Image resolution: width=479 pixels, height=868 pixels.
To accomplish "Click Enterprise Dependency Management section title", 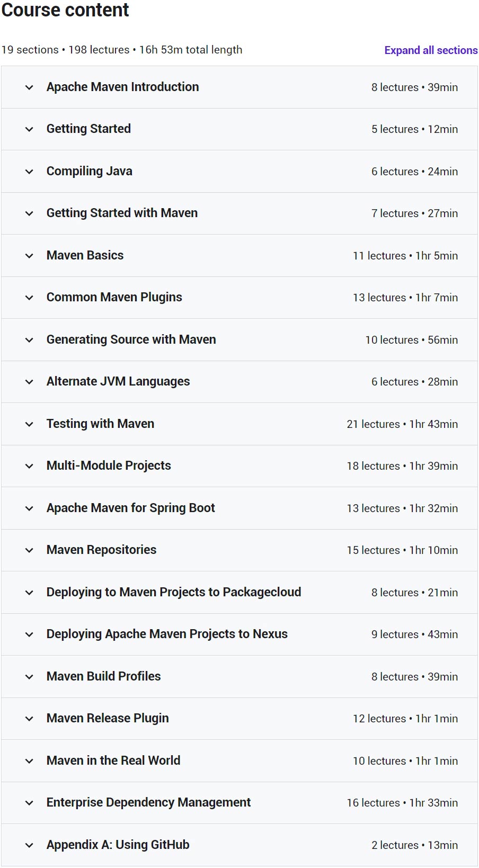I will (148, 802).
